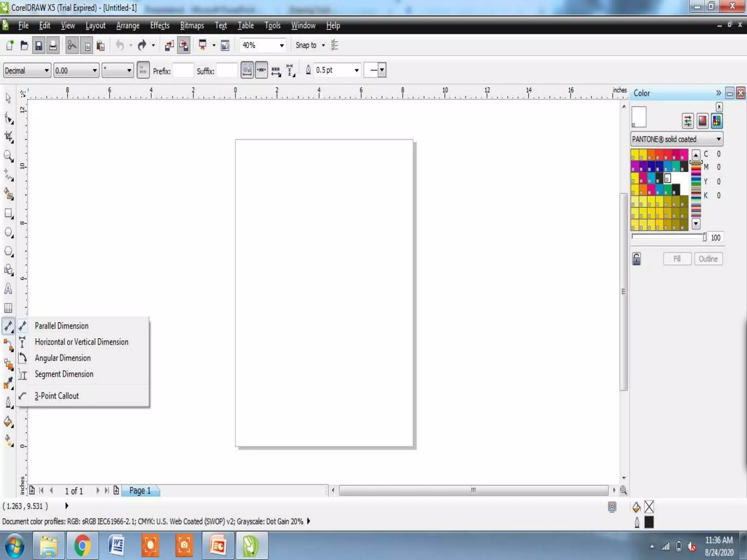
Task: Select the Ellipse tool
Action: click(8, 232)
